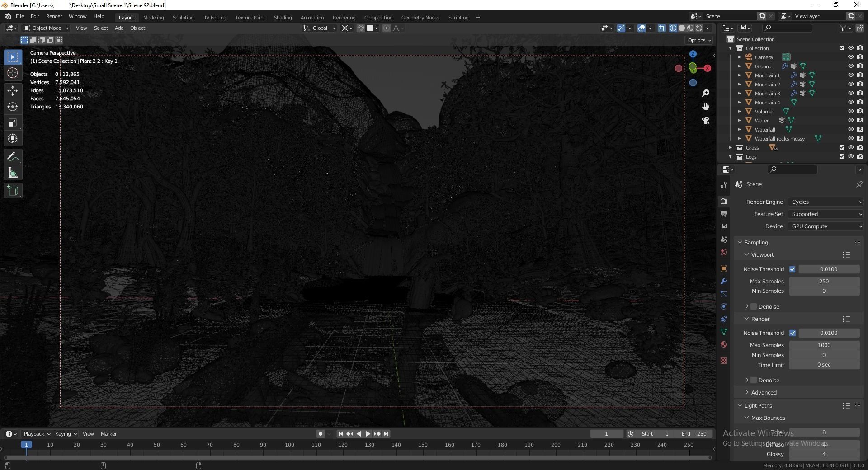Select the Rotate tool

[13, 107]
